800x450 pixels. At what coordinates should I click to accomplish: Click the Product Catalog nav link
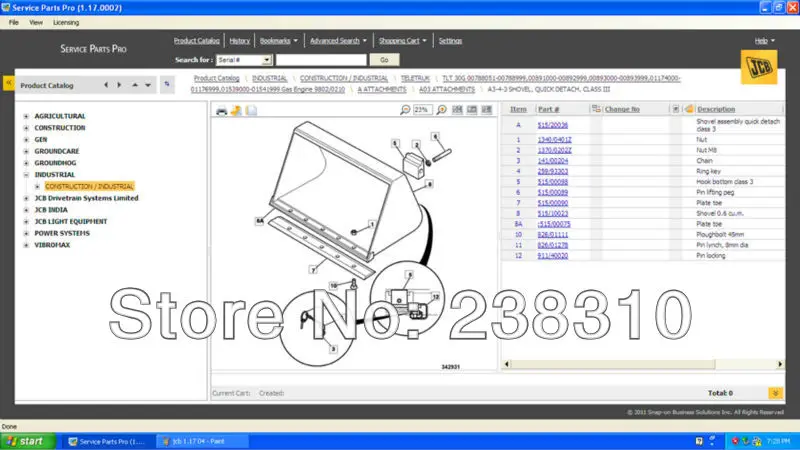point(196,41)
